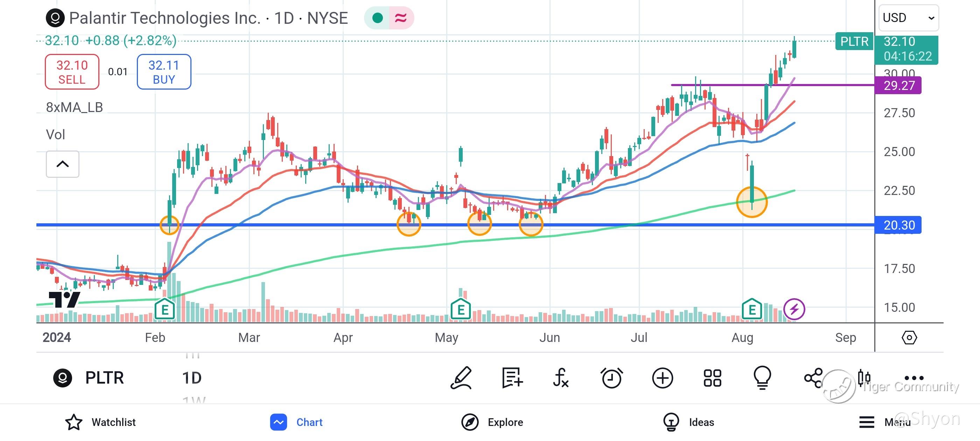980x441 pixels.
Task: Click the August earnings E marker
Action: point(752,309)
